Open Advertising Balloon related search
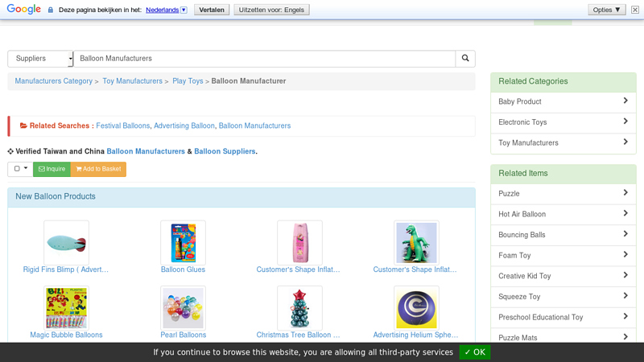The image size is (644, 362). click(x=184, y=125)
